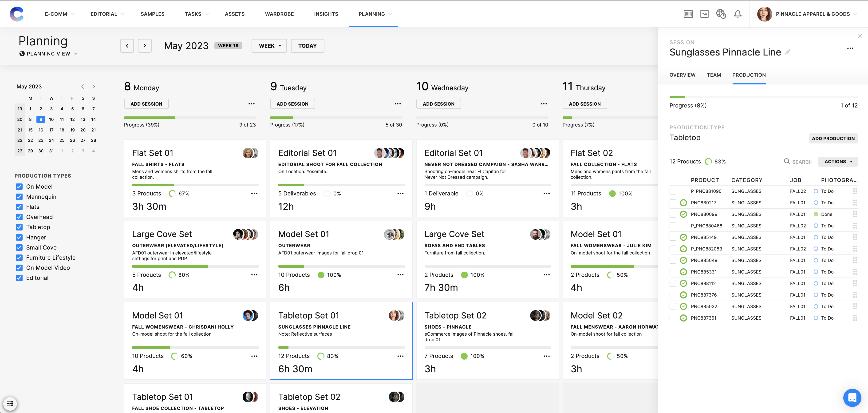Switch to the OVERVIEW tab
The width and height of the screenshot is (868, 413).
click(682, 75)
